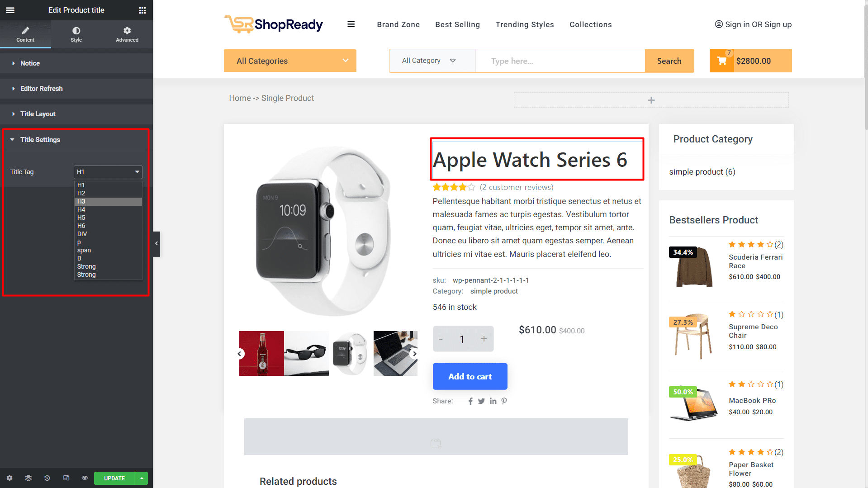
Task: Switch responsive mode icon
Action: click(x=66, y=478)
